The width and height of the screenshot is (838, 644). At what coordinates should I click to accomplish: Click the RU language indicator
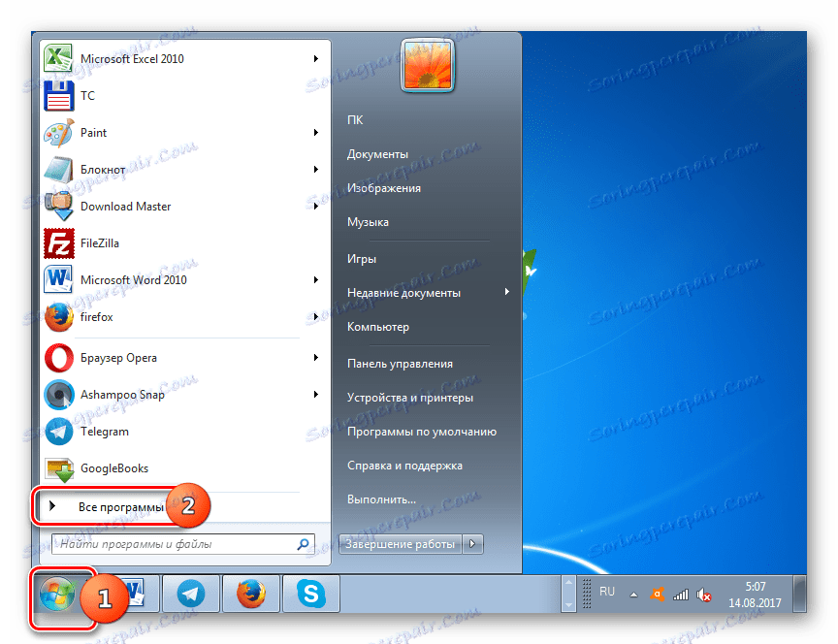pos(606,592)
